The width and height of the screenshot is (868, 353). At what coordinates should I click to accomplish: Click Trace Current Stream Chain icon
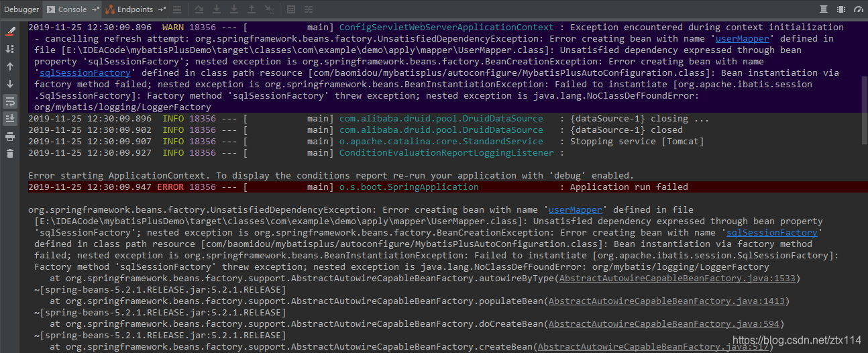click(309, 9)
